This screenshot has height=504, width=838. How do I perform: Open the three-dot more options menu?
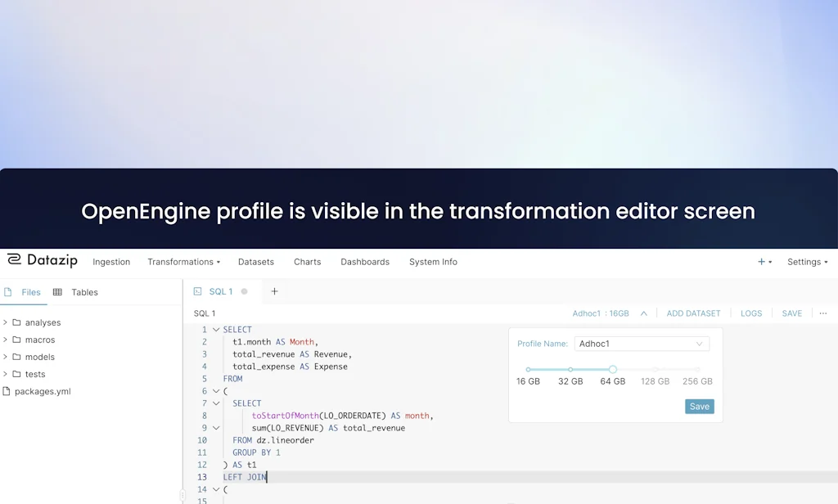[822, 313]
